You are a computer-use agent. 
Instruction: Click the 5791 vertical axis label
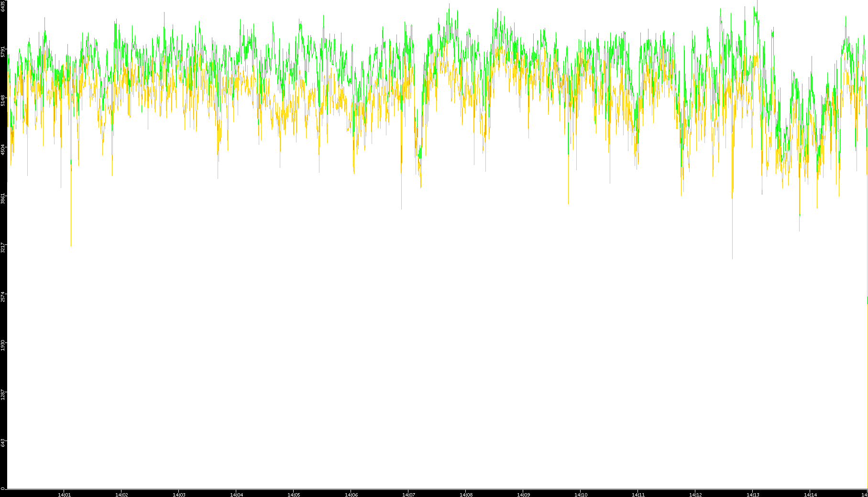click(x=3, y=52)
